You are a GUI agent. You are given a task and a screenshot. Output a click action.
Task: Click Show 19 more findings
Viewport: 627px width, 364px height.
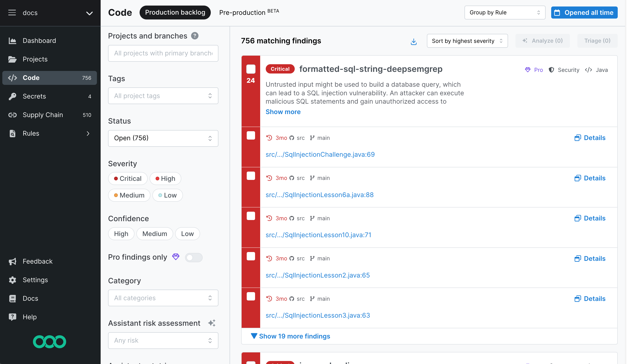pyautogui.click(x=294, y=336)
